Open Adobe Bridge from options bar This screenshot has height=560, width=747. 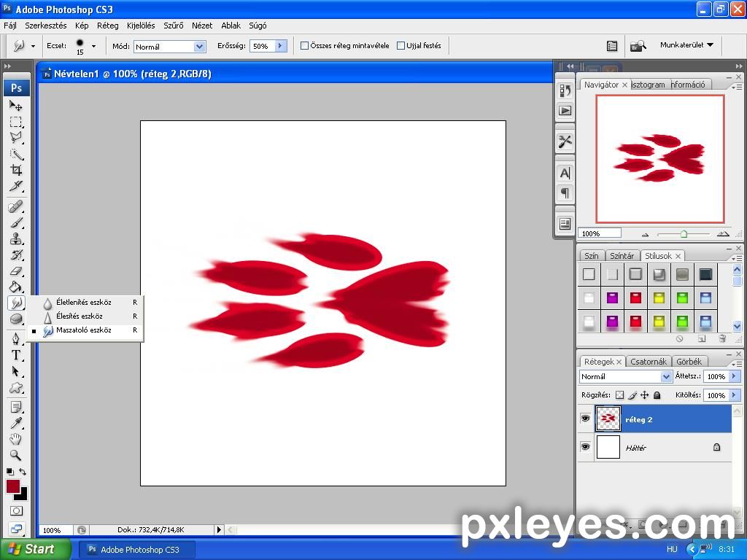coord(638,46)
